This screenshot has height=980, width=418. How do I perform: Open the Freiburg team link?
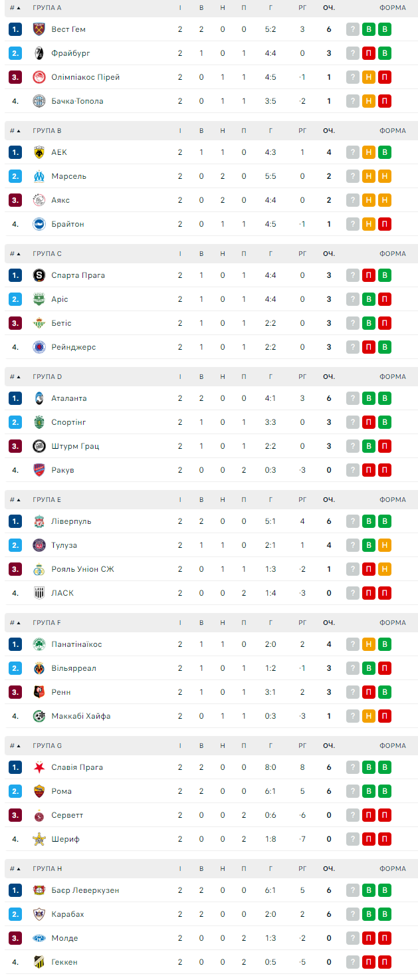[70, 53]
